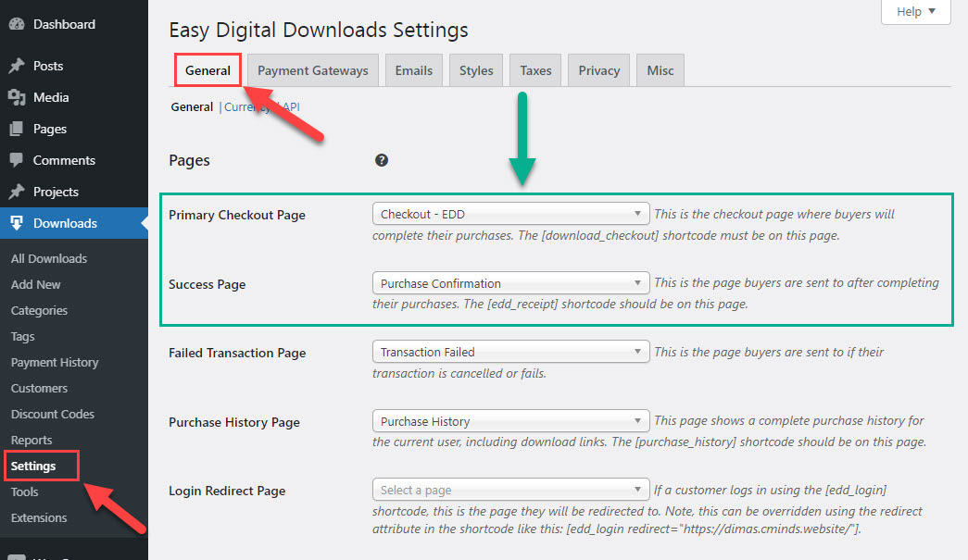Open the Purchase History Page dropdown

[x=511, y=421]
